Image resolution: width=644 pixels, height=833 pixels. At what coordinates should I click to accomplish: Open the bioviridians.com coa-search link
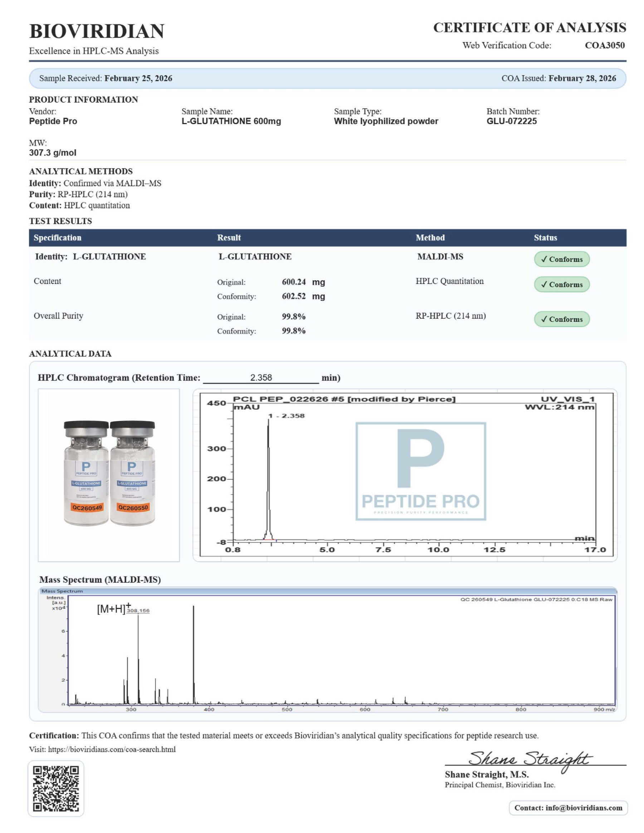tap(112, 749)
